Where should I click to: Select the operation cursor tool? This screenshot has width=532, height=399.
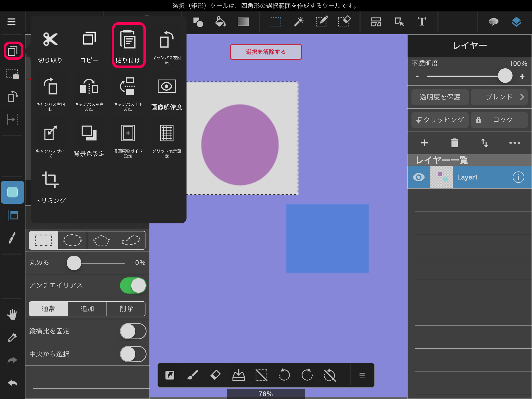tap(399, 22)
